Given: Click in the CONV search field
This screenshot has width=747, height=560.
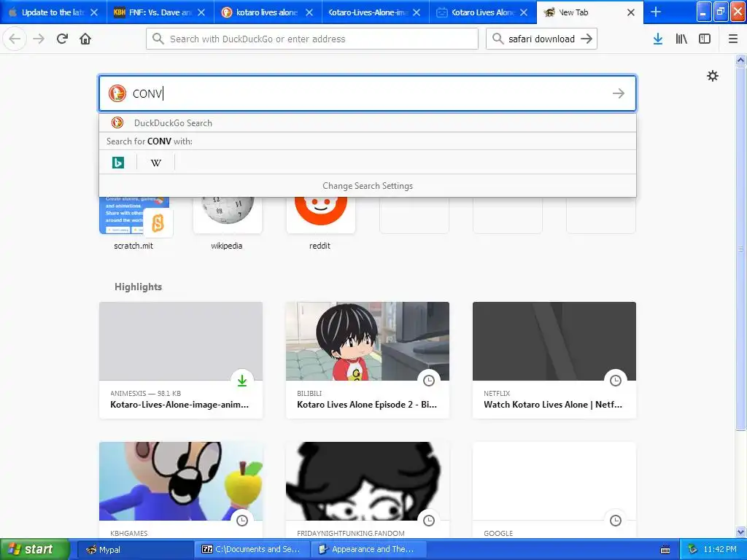Looking at the screenshot, I should [x=368, y=93].
